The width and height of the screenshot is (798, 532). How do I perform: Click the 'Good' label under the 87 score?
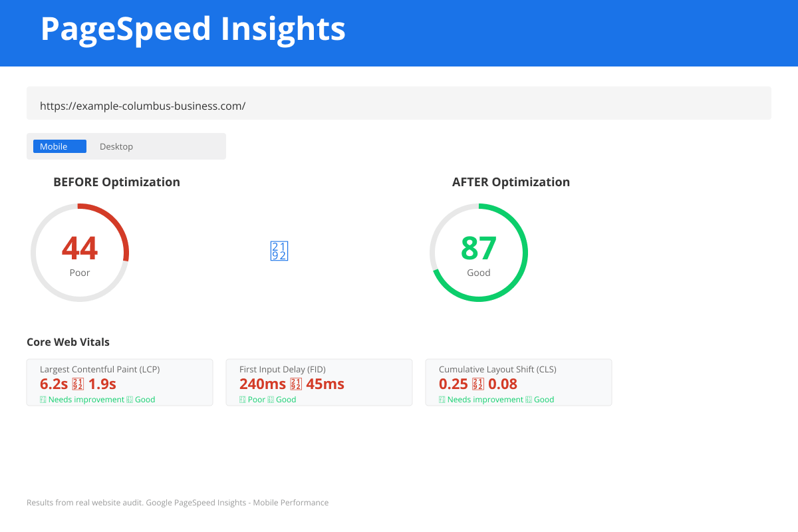[x=479, y=273]
